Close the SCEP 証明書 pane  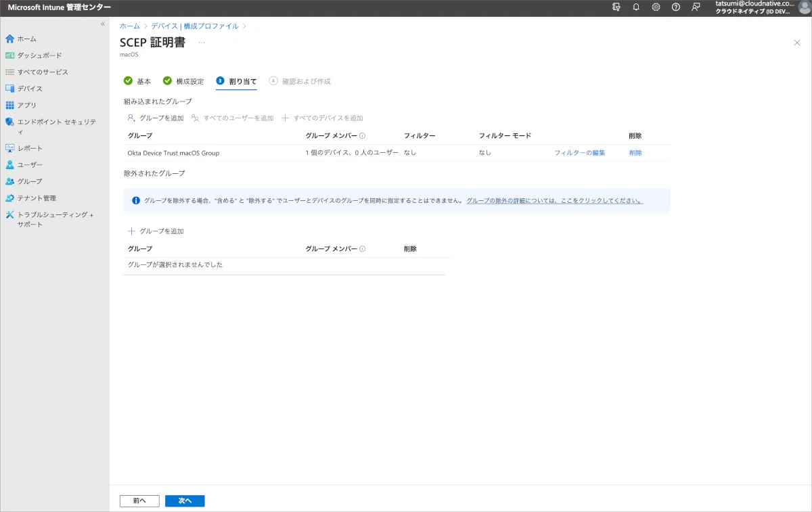796,43
